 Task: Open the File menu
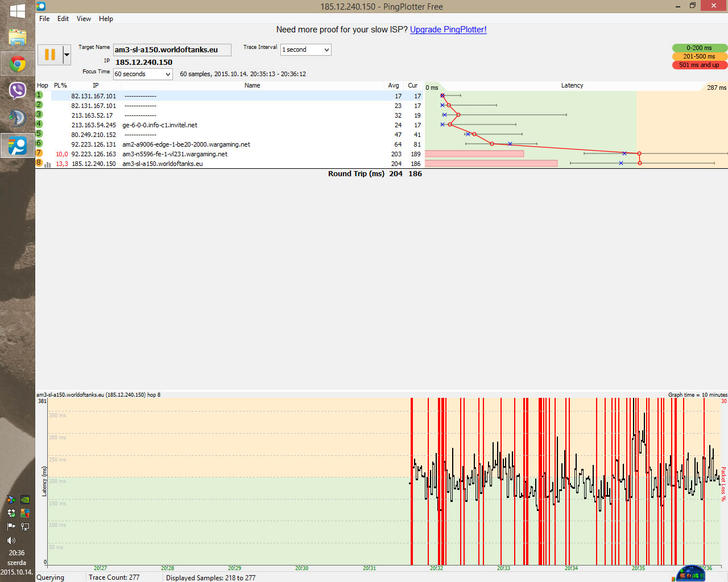(x=44, y=19)
